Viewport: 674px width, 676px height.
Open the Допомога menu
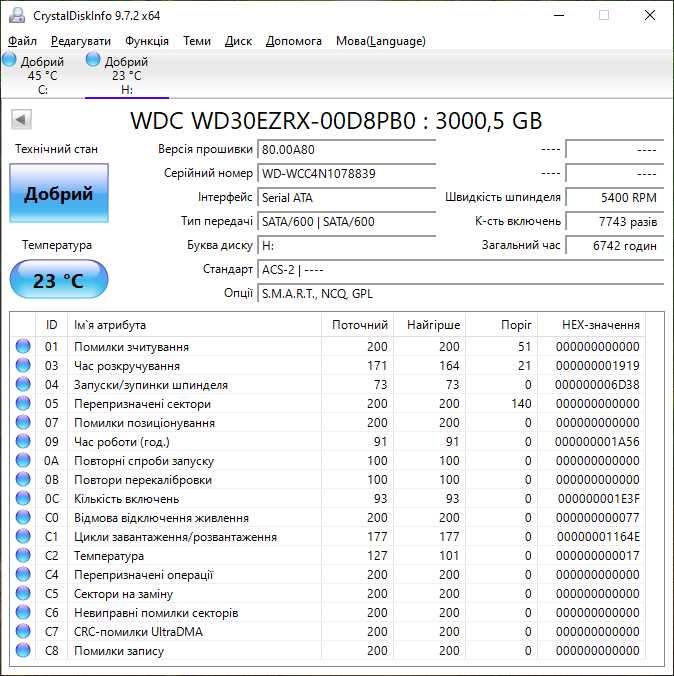pos(294,41)
